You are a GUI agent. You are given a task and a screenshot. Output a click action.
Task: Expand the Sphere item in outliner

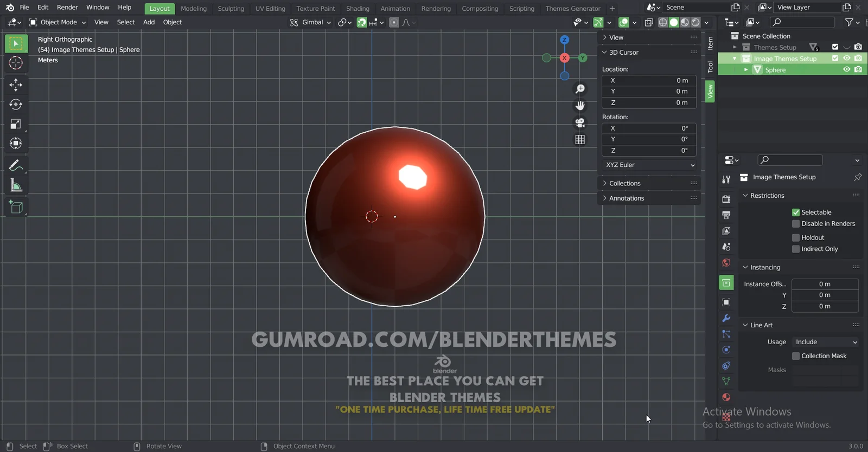pos(746,70)
